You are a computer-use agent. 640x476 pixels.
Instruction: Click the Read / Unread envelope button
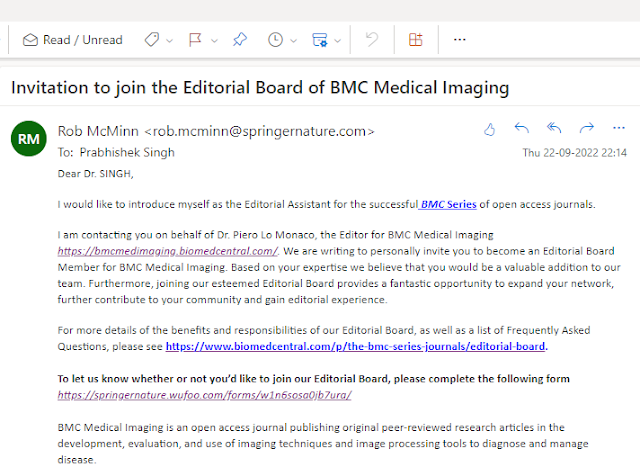[73, 40]
